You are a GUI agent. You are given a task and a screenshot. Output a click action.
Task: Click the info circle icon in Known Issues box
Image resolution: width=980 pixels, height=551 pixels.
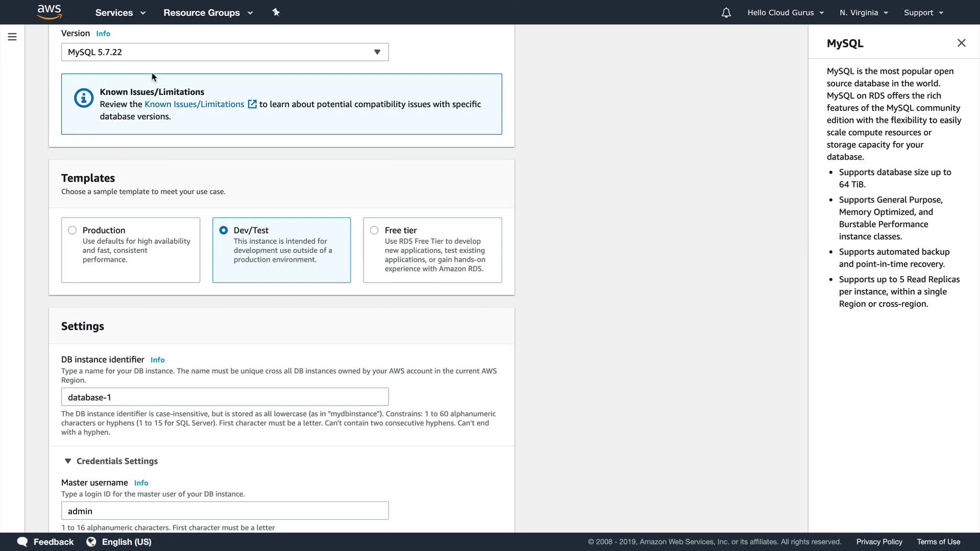tap(84, 98)
